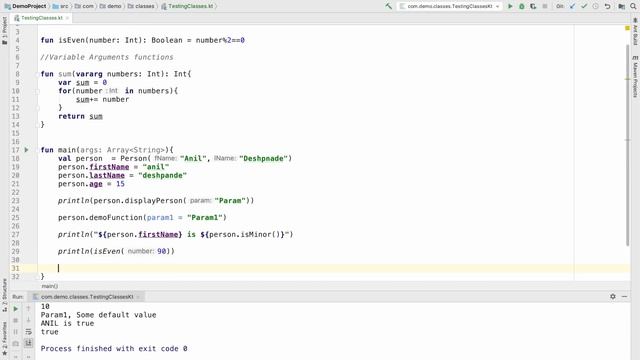Click person.age on line 21

point(80,184)
